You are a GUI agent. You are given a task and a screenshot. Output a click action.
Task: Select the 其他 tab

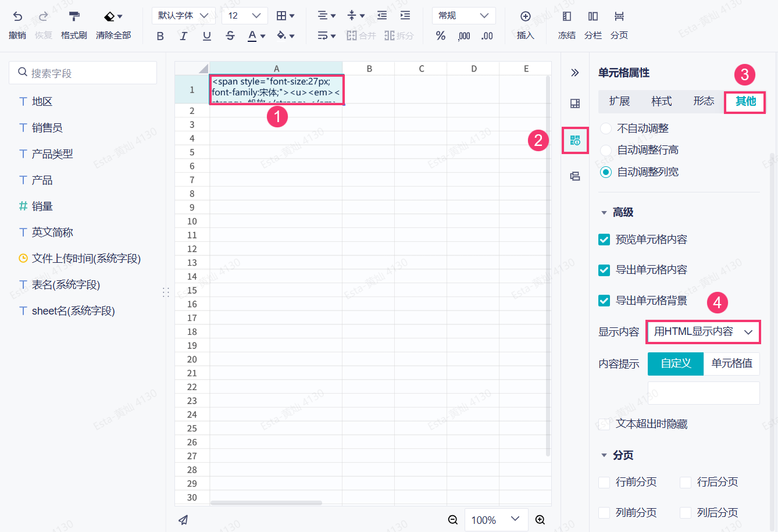(x=745, y=101)
